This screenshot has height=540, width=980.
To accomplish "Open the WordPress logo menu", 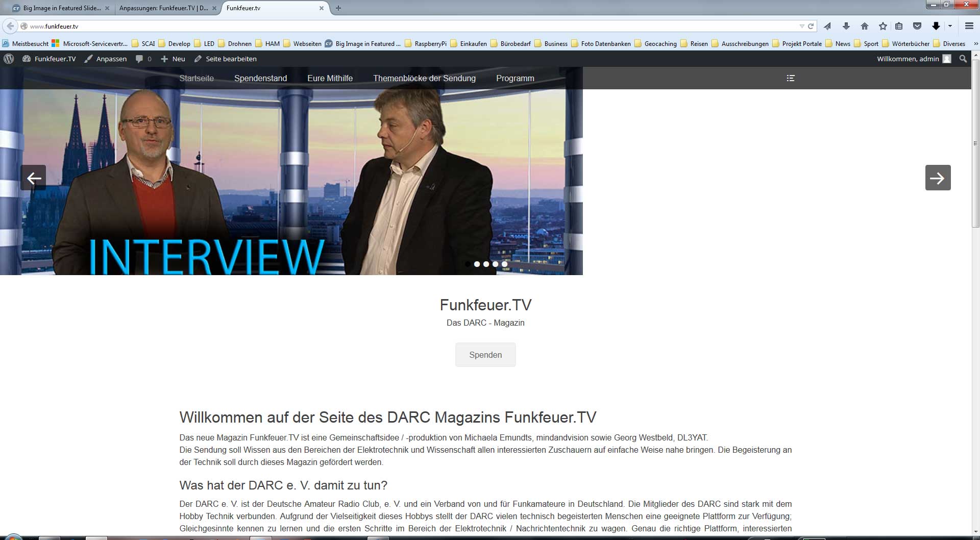I will (x=9, y=59).
